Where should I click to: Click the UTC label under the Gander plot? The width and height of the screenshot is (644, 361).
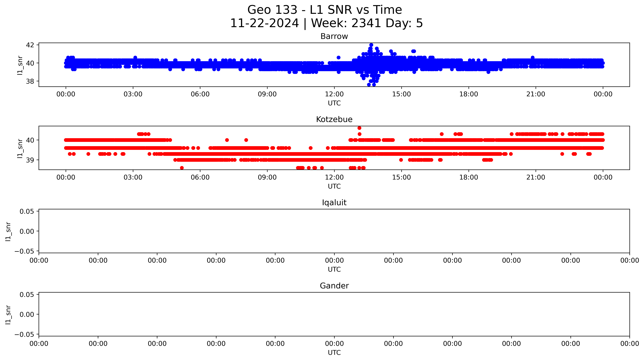334,353
